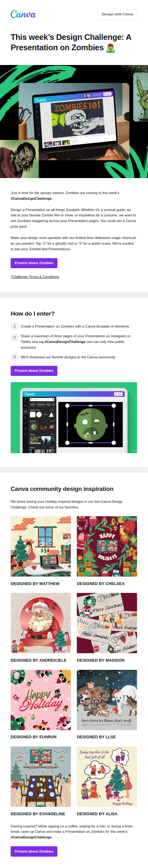Screen dimensions: 148x868
Task: Open the pink Happy Holiday design by Eunrun
Action: click(41, 700)
